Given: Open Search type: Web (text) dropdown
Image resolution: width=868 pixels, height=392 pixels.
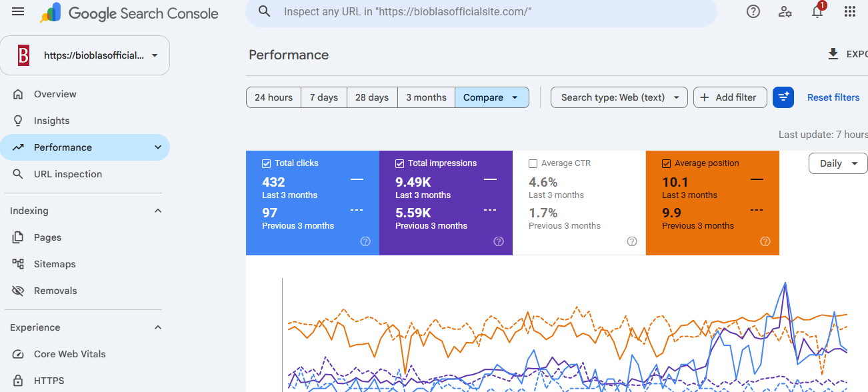Looking at the screenshot, I should (619, 97).
